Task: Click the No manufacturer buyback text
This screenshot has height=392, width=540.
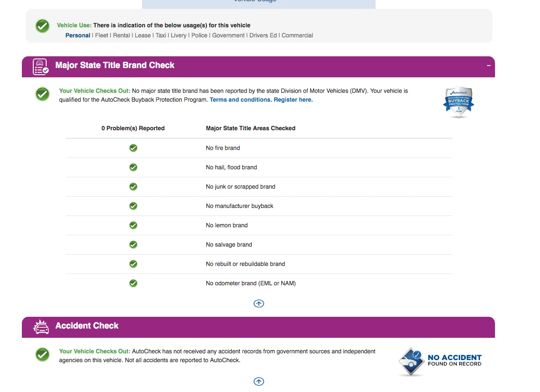Action: point(240,206)
